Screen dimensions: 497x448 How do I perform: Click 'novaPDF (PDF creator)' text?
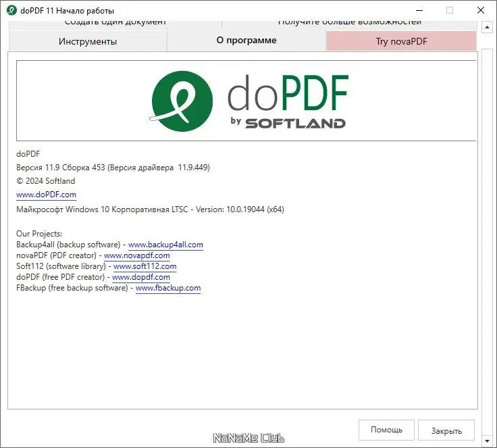(57, 255)
